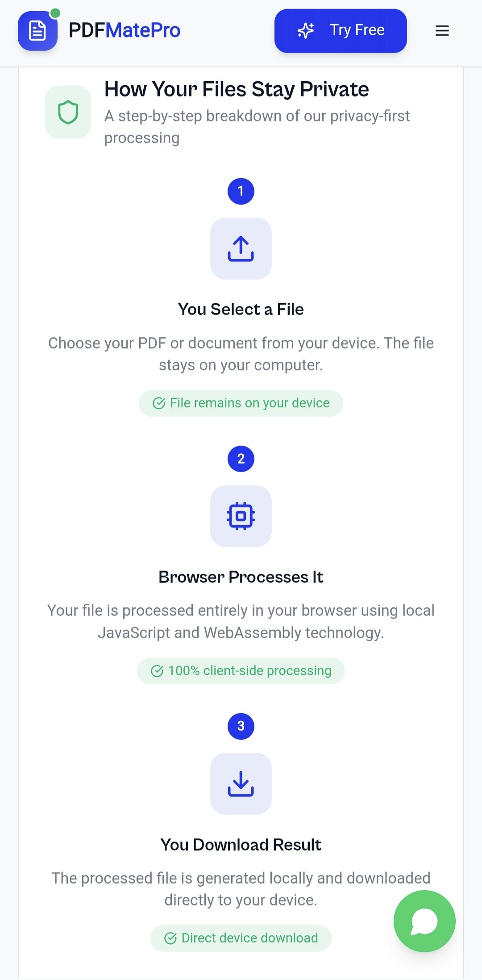Select the step 3 numbered badge
The width and height of the screenshot is (482, 980).
click(x=241, y=726)
